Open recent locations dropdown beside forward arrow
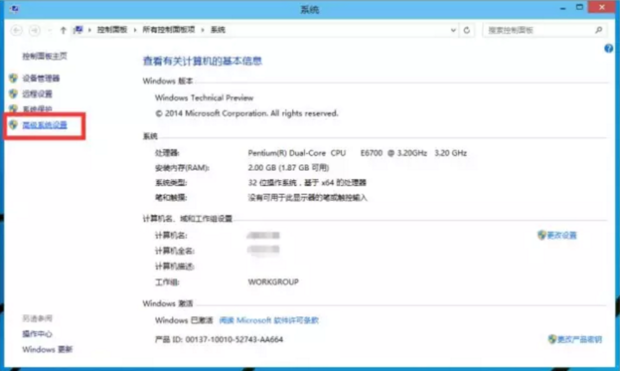This screenshot has height=371, width=620. click(x=50, y=30)
